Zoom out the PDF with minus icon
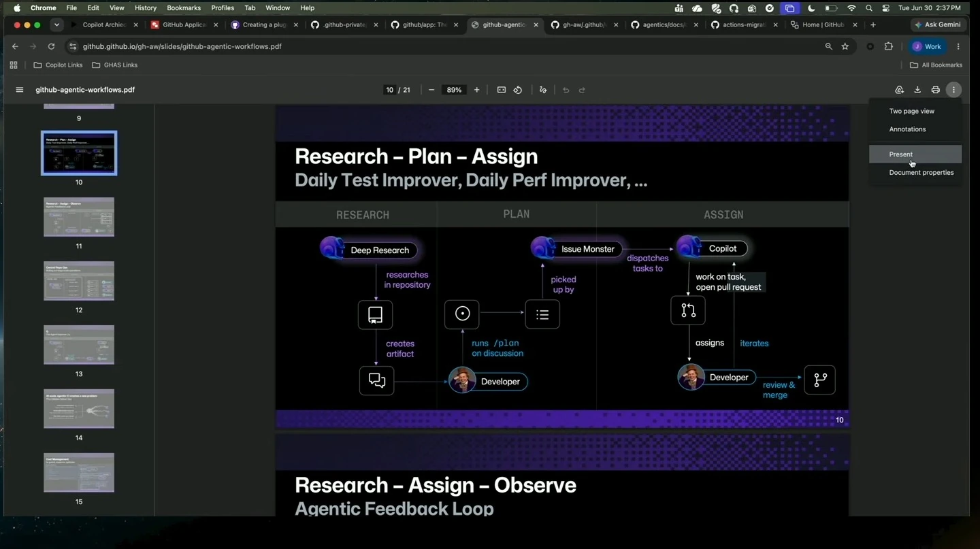Viewport: 980px width, 549px height. click(x=431, y=90)
